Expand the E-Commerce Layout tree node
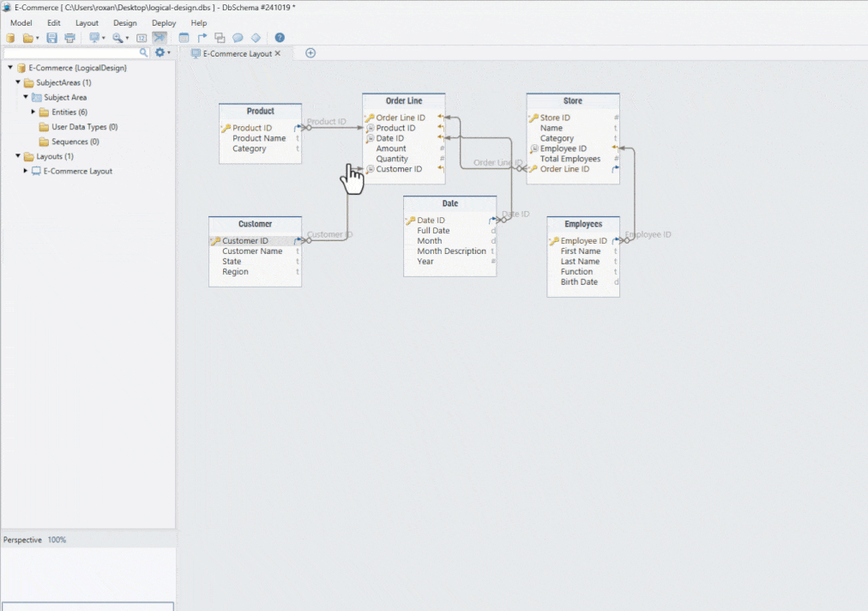The width and height of the screenshot is (868, 611). pos(26,171)
